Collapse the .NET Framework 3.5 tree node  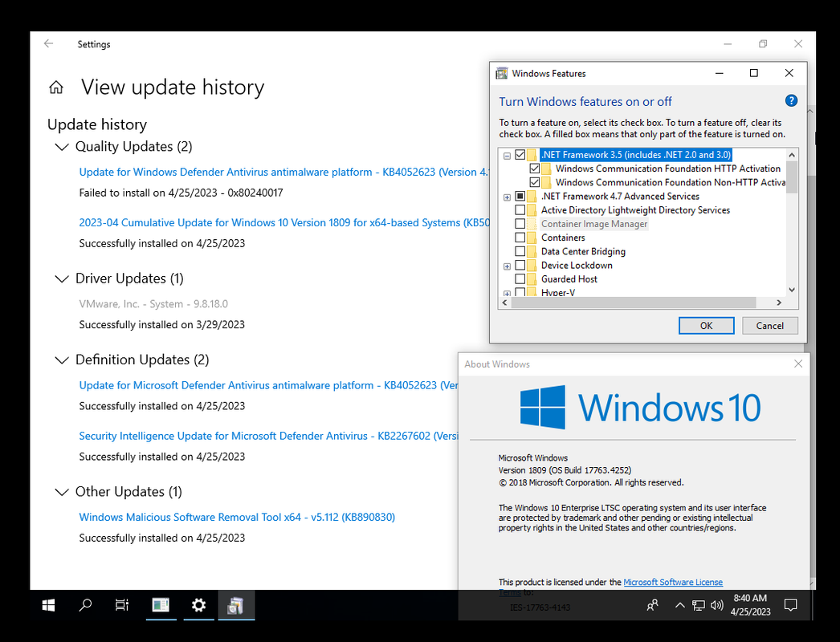click(507, 156)
